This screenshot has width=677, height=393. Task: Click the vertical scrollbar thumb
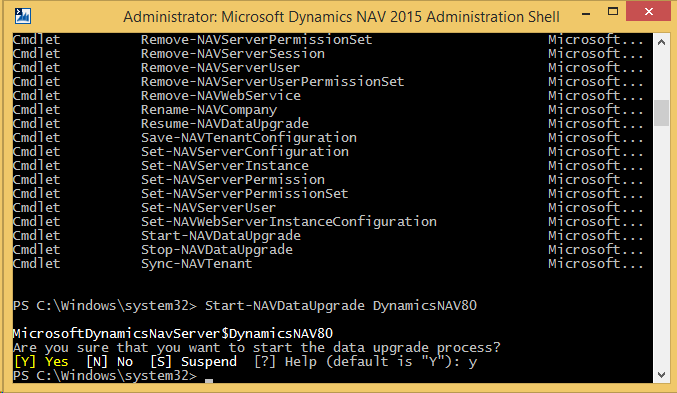click(x=661, y=113)
